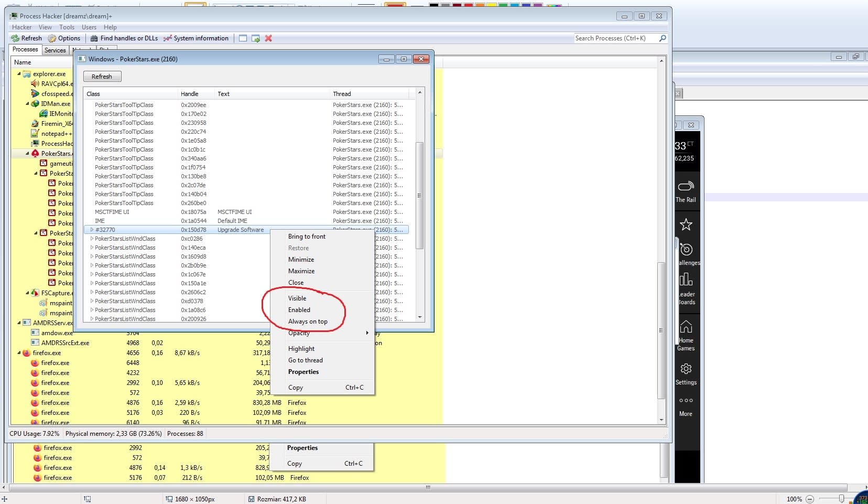Click the IEMonitor process icon
Viewport: 868px width, 504px height.
pyautogui.click(x=44, y=114)
